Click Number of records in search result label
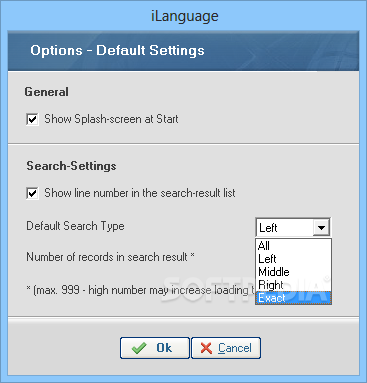 click(x=110, y=257)
